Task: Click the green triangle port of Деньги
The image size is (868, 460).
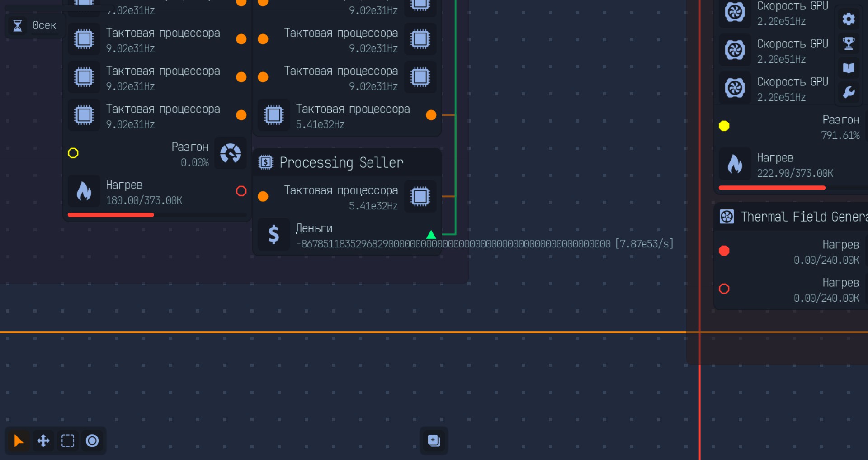Action: (x=431, y=235)
